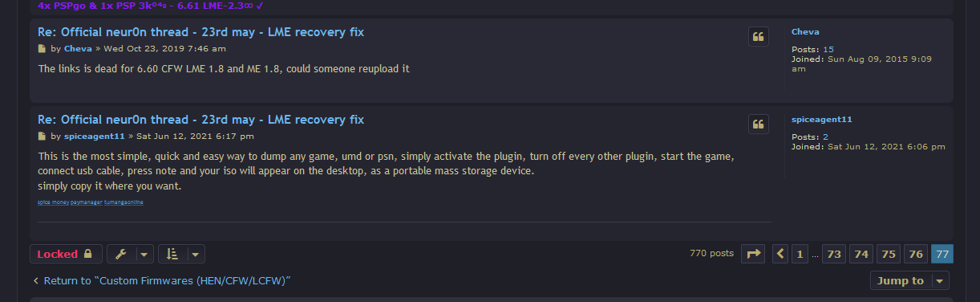Viewport: 980px width, 302px height.
Task: Expand the topic tools dropdown arrow
Action: pyautogui.click(x=144, y=254)
